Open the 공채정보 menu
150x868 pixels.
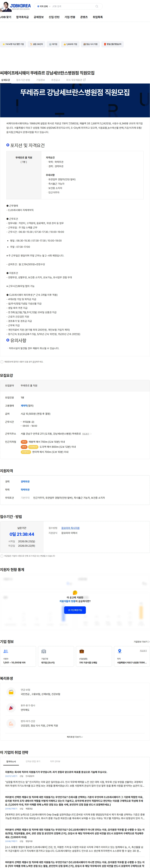point(38,17)
